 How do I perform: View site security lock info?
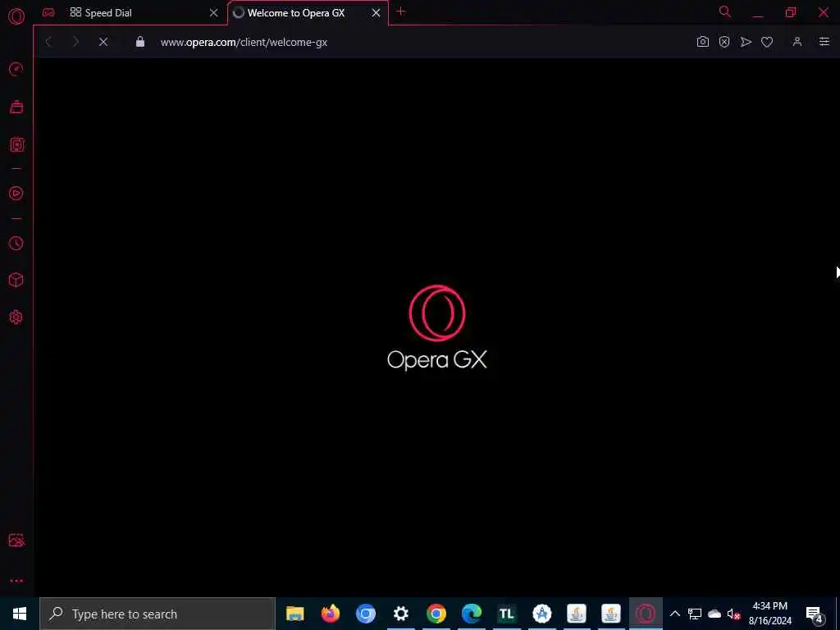[139, 42]
